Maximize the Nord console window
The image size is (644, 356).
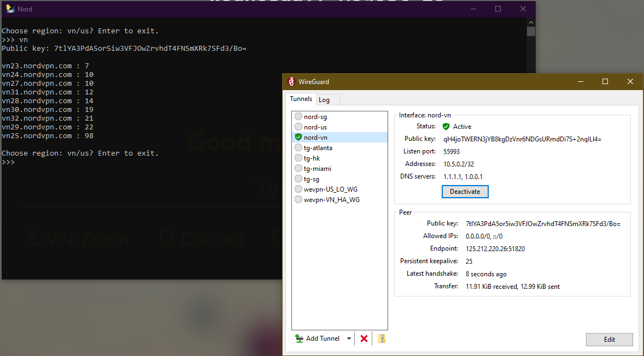[498, 9]
